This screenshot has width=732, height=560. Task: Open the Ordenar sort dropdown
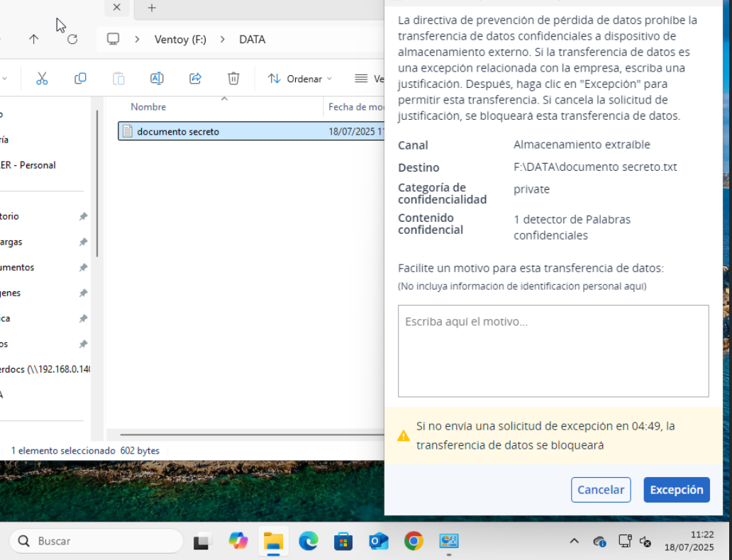[300, 79]
